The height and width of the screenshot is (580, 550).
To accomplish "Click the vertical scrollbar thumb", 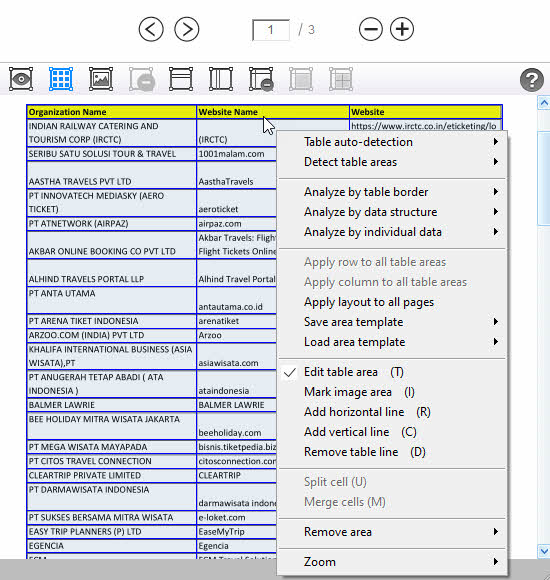I will point(543,178).
